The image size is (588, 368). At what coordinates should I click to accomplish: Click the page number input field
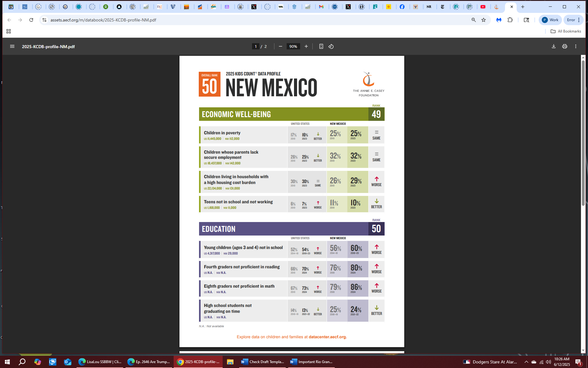[x=256, y=46]
